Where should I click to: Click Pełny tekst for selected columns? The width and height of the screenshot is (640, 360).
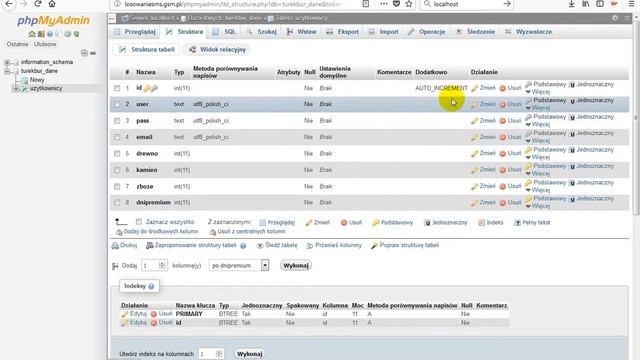tap(532, 222)
